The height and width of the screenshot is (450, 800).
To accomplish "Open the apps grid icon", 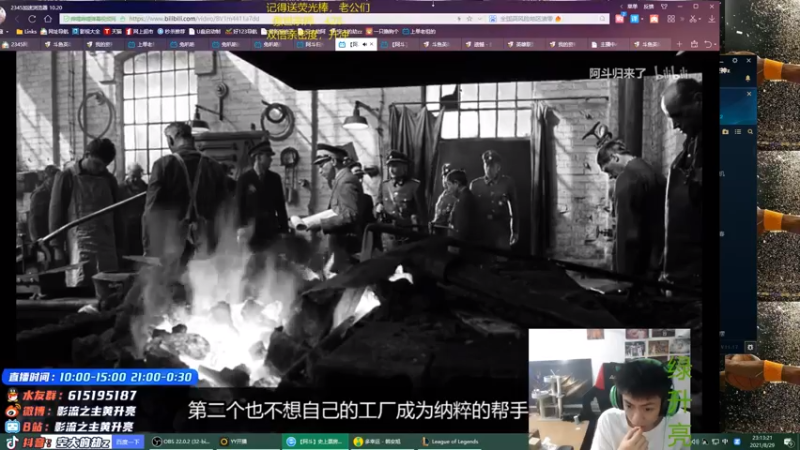I will (x=671, y=19).
